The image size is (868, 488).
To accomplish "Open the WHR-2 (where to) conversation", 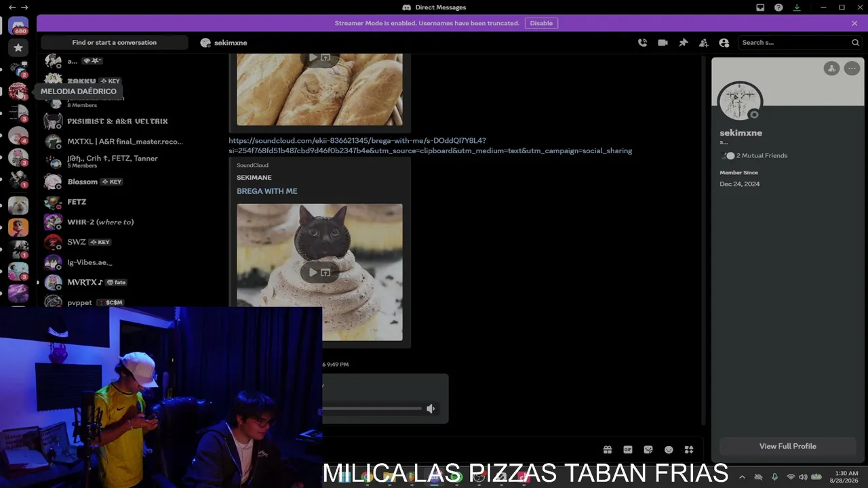I will coord(114,222).
